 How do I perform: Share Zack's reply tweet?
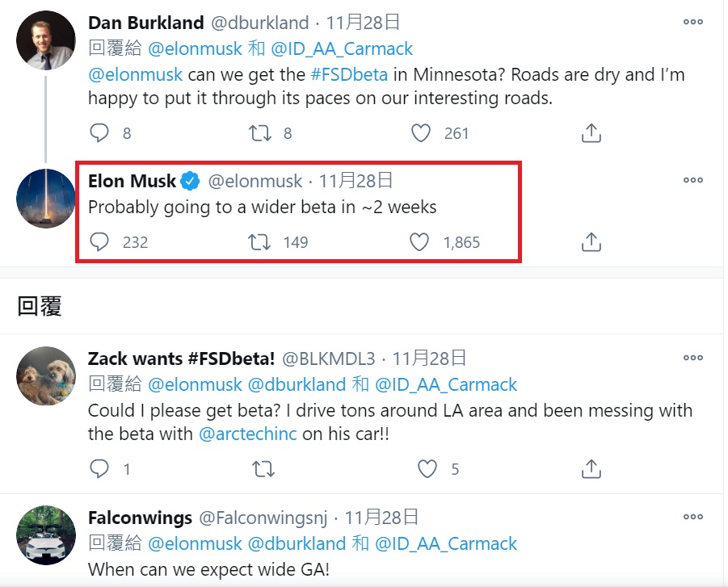591,468
